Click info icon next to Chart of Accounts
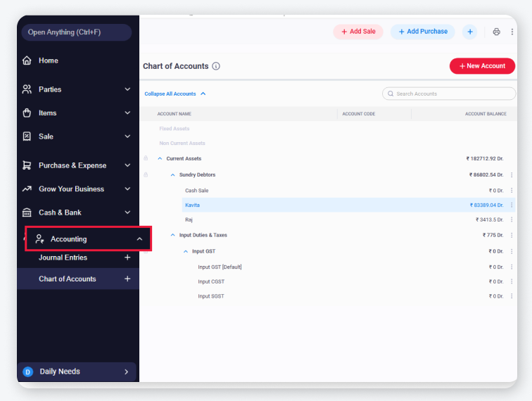Image resolution: width=532 pixels, height=401 pixels. click(216, 66)
